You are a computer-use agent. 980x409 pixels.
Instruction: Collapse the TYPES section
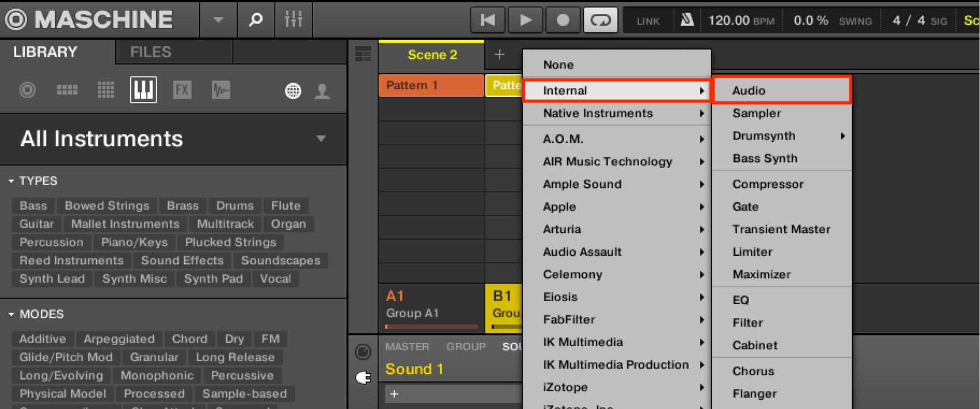click(11, 181)
